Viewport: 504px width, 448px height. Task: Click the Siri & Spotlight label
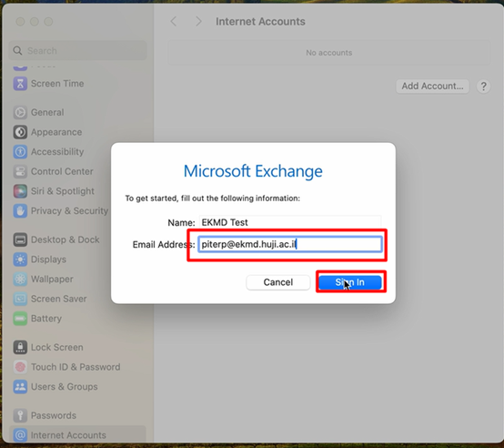coord(63,191)
